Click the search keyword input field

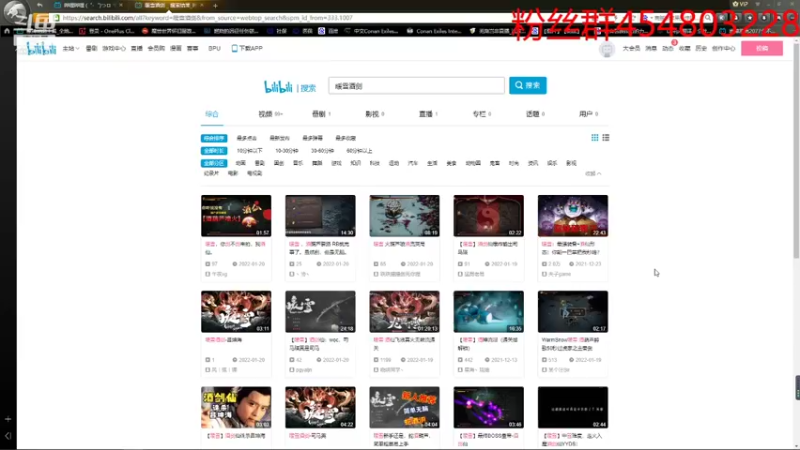(416, 86)
